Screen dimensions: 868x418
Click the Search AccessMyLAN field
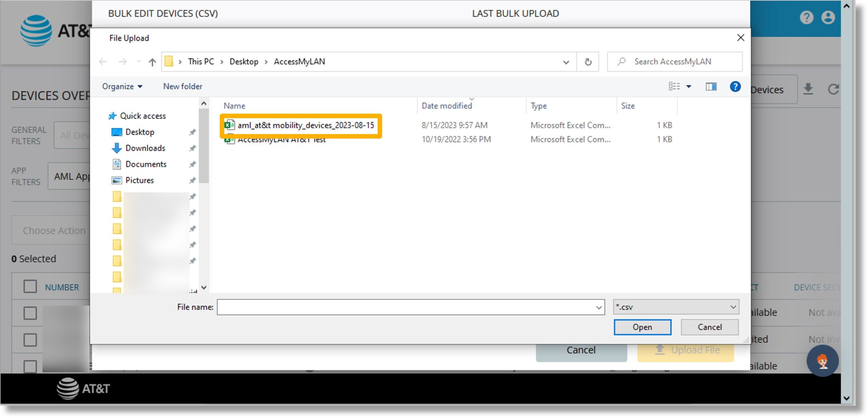coord(675,62)
